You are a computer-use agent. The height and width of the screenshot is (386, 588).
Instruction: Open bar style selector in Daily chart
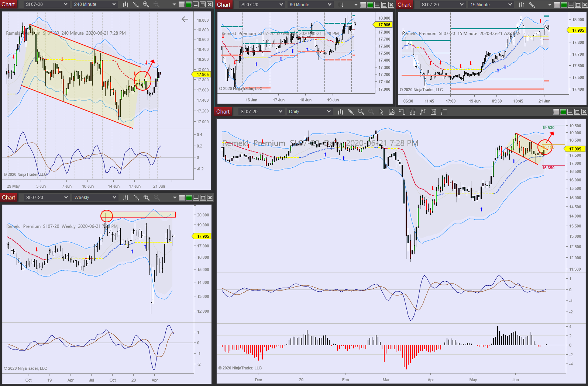(340, 112)
